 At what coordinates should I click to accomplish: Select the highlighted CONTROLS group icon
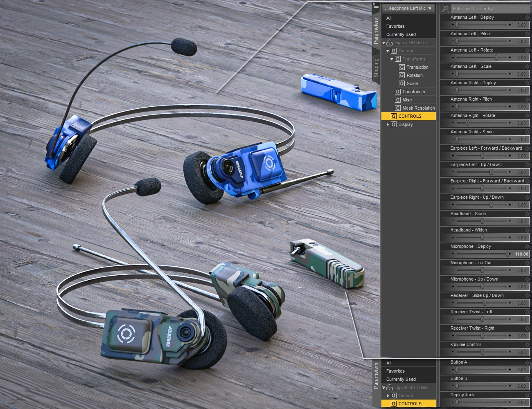393,116
